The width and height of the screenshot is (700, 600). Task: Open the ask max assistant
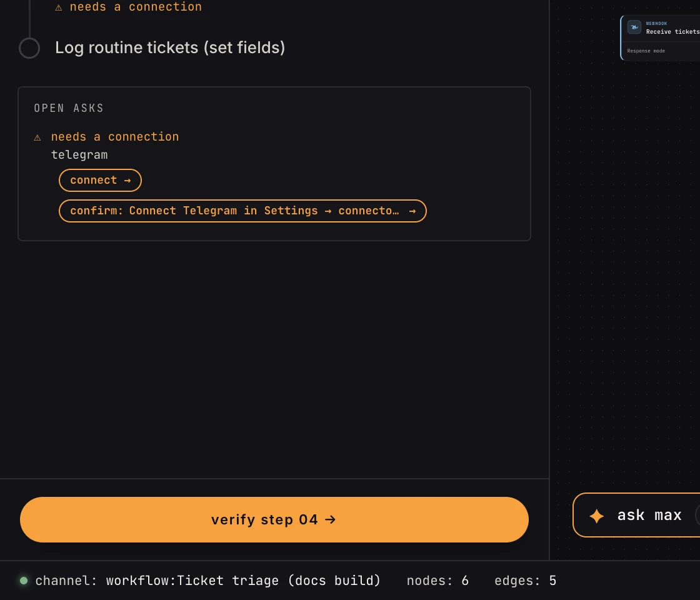[x=637, y=515]
